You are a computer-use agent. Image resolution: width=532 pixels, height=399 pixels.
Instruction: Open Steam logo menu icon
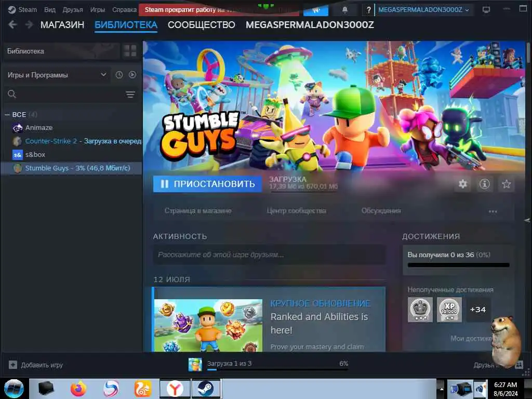tap(12, 9)
